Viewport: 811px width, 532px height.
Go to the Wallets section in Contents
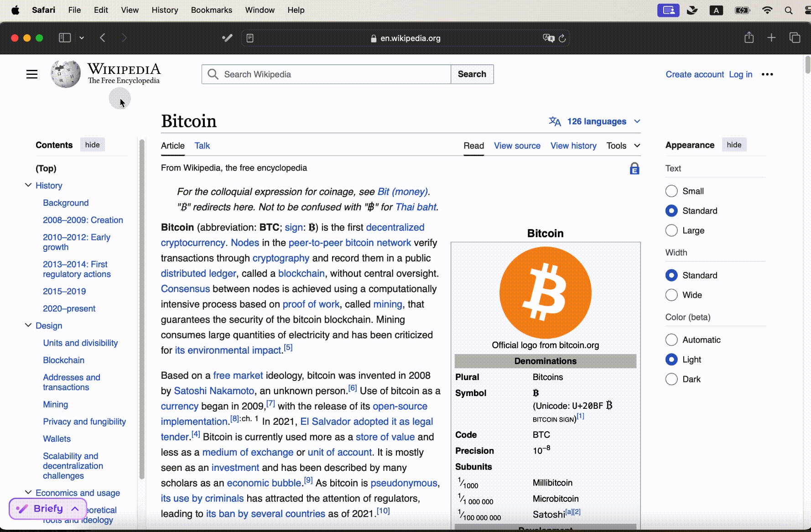pyautogui.click(x=57, y=438)
